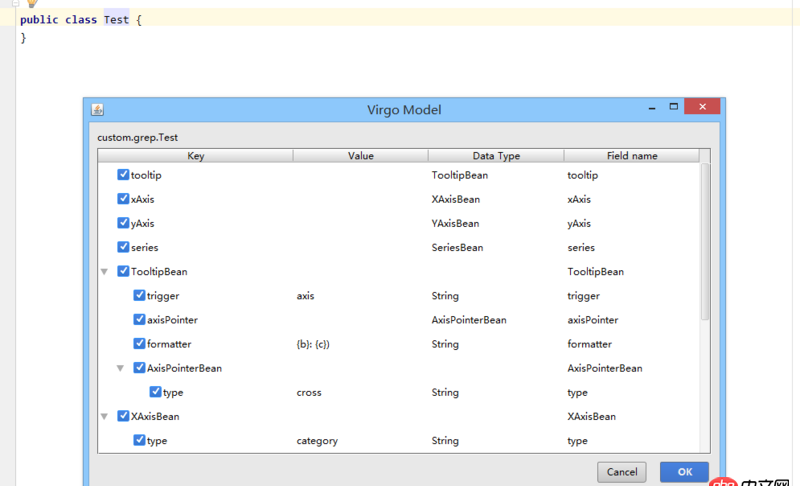Screen dimensions: 800x486
Task: Click the lightbulb intention icon in the editor gutter
Action: [32, 3]
